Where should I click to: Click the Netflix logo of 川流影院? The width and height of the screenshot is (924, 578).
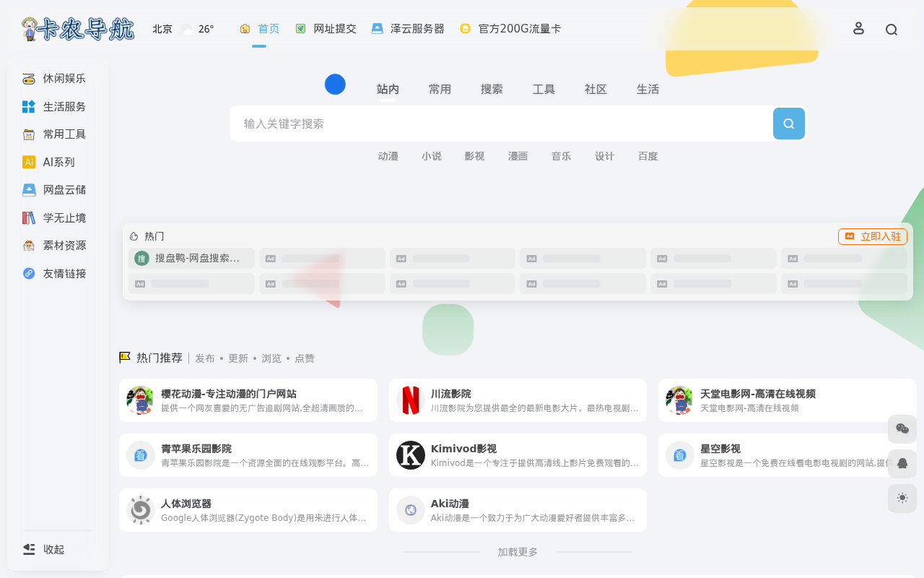click(410, 400)
